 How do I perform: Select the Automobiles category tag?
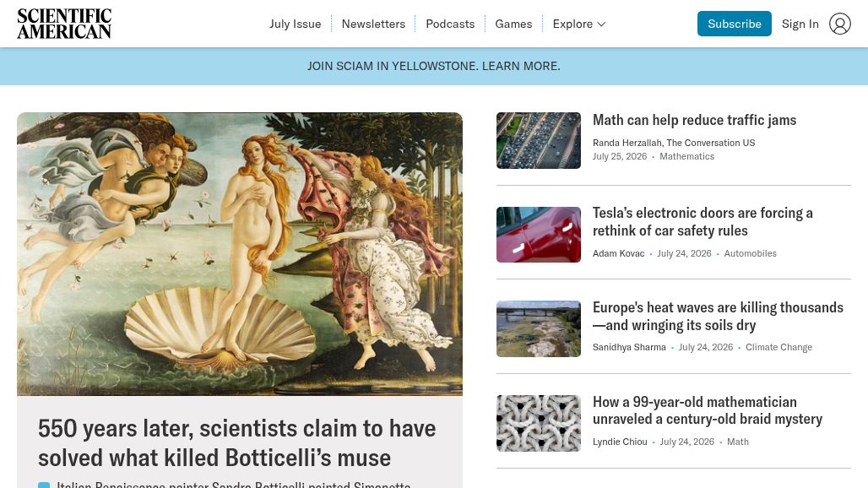tap(750, 253)
